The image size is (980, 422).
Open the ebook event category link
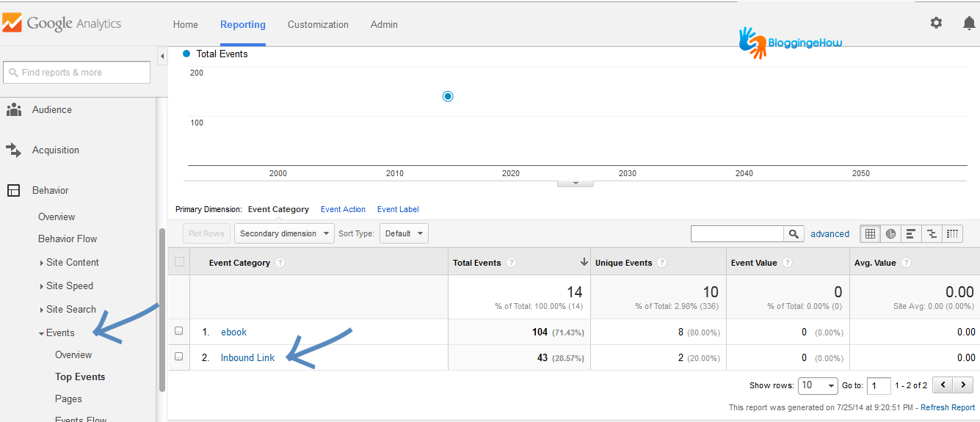(233, 332)
